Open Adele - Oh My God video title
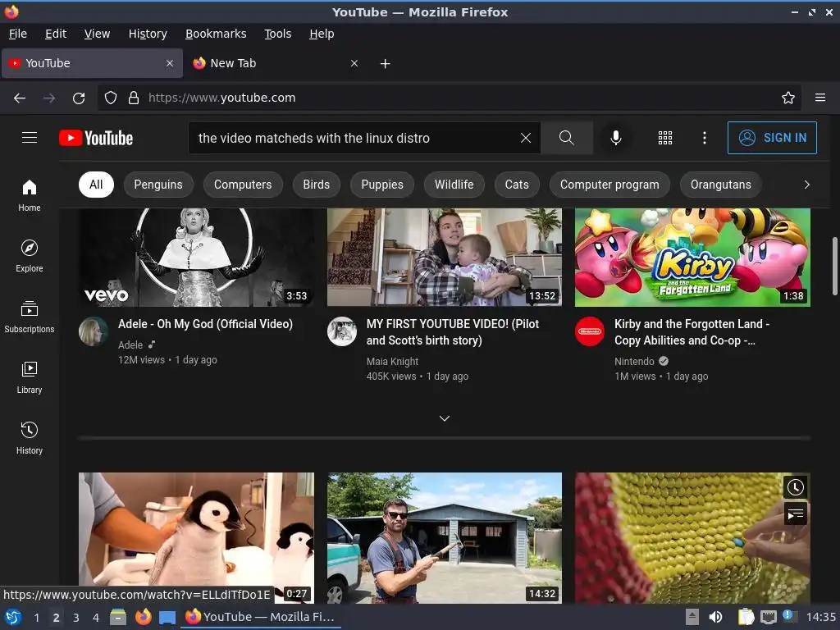The width and height of the screenshot is (840, 630). (x=205, y=324)
